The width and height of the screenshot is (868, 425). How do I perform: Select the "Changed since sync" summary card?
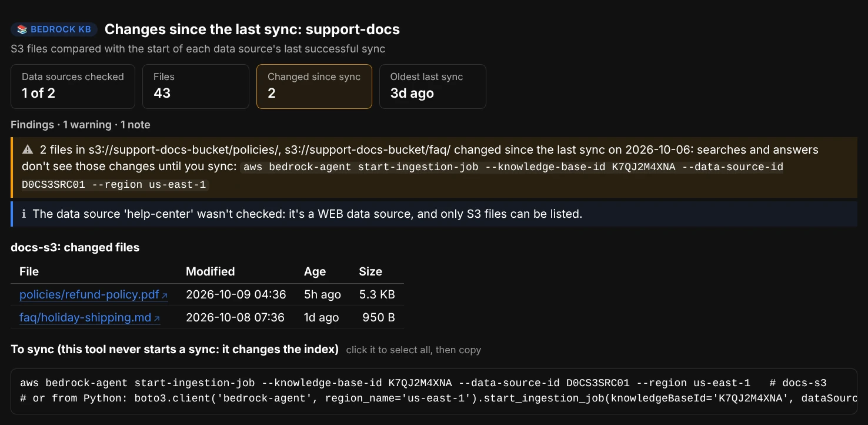coord(314,87)
